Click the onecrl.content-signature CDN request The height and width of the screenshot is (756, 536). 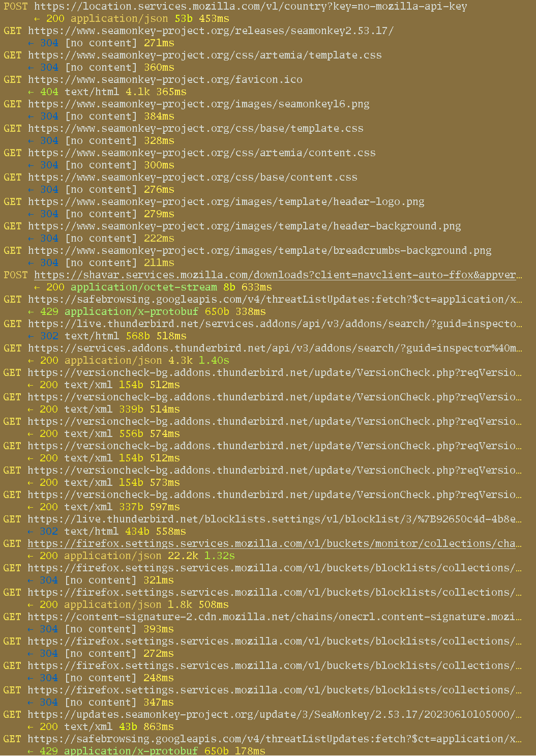pos(270,617)
